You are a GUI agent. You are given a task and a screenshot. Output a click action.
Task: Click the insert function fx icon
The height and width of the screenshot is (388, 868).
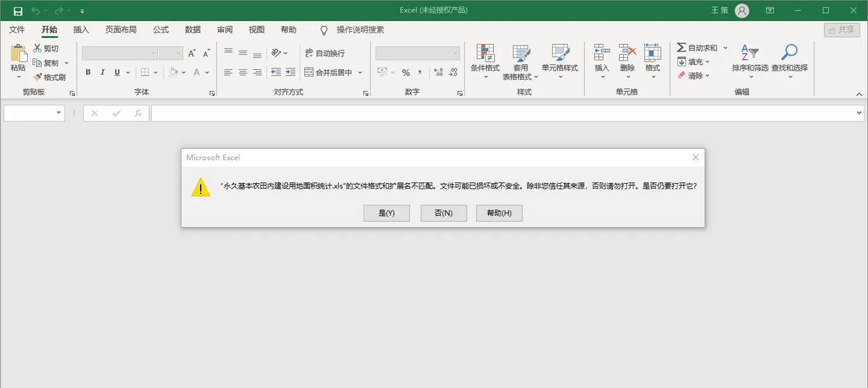pyautogui.click(x=138, y=113)
